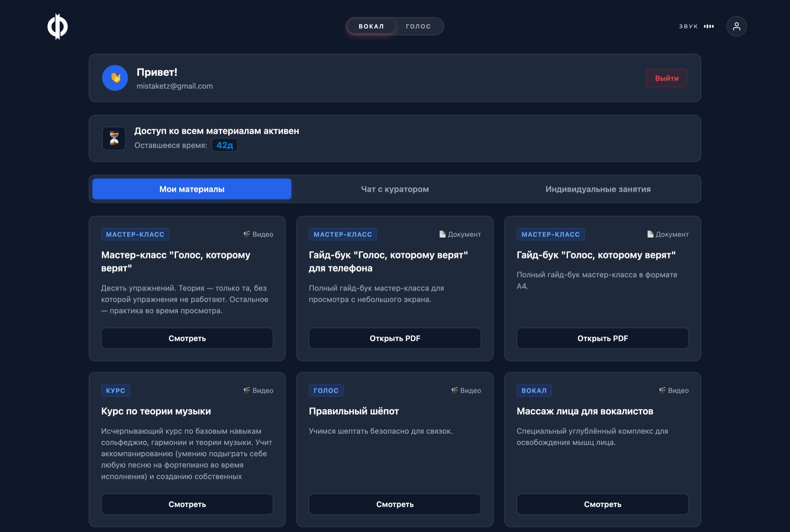Click title Курс по теории музыки
This screenshot has height=532, width=790.
click(156, 411)
